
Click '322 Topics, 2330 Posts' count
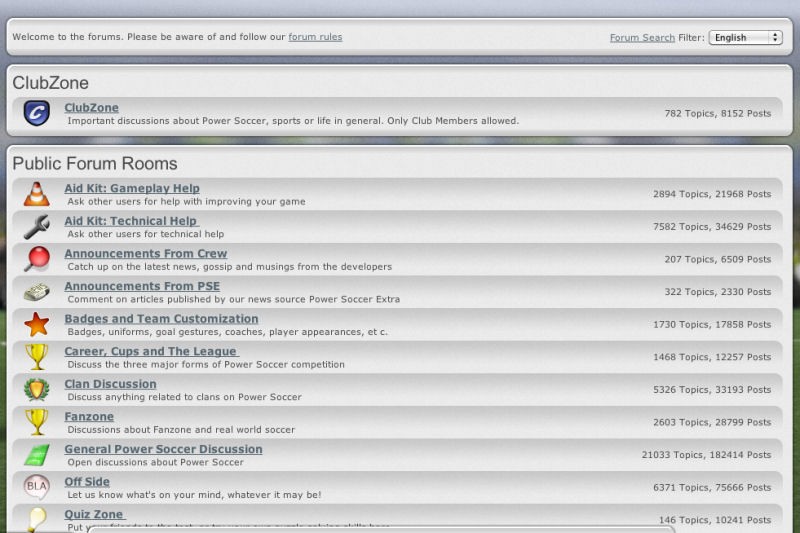pos(717,292)
